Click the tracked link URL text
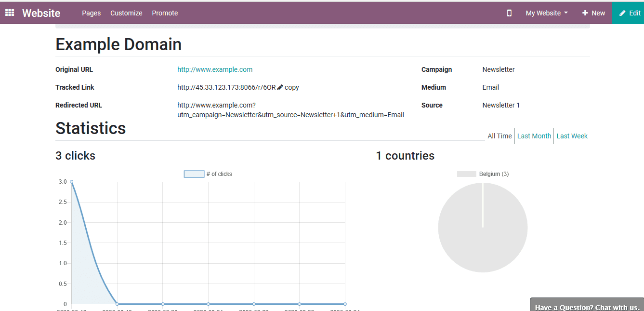The height and width of the screenshot is (311, 644). [x=226, y=87]
